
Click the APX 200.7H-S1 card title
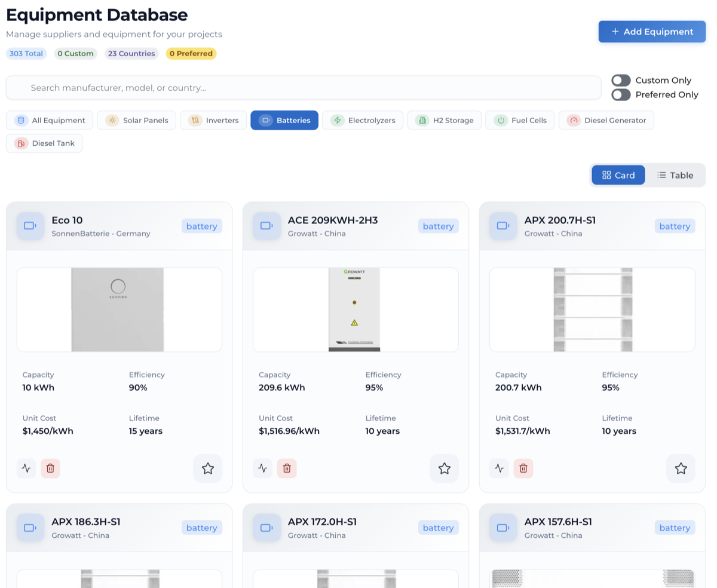[560, 220]
